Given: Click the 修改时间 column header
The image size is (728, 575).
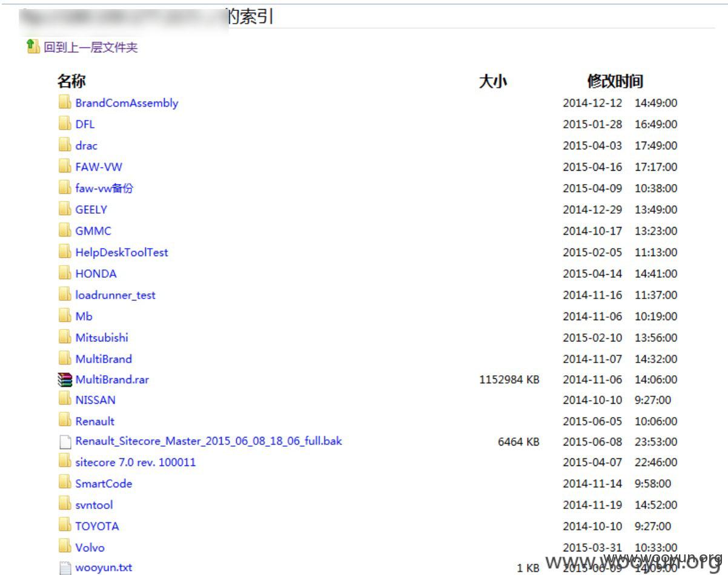Looking at the screenshot, I should (615, 81).
